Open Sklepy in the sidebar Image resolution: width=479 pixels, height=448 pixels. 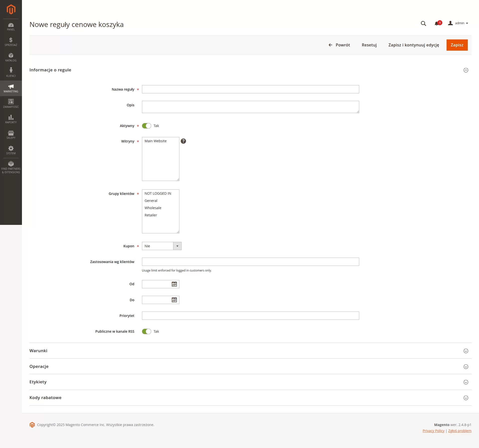[x=11, y=135]
